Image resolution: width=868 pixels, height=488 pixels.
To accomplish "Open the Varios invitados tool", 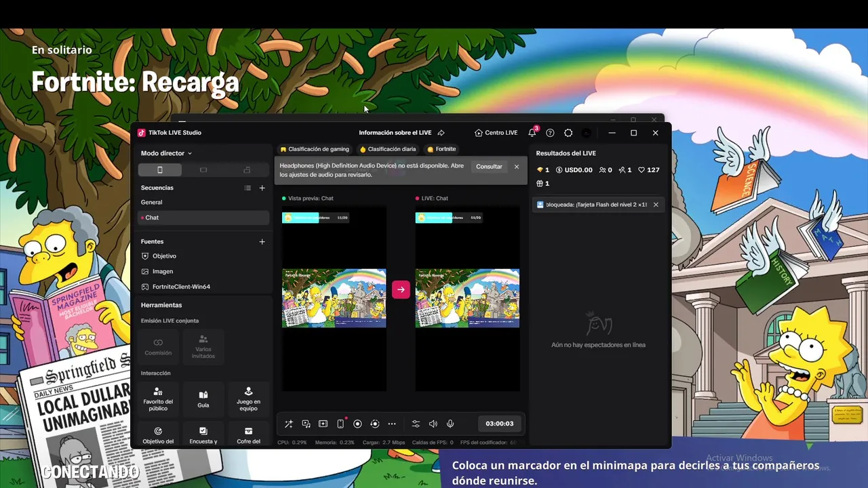I will coord(203,346).
